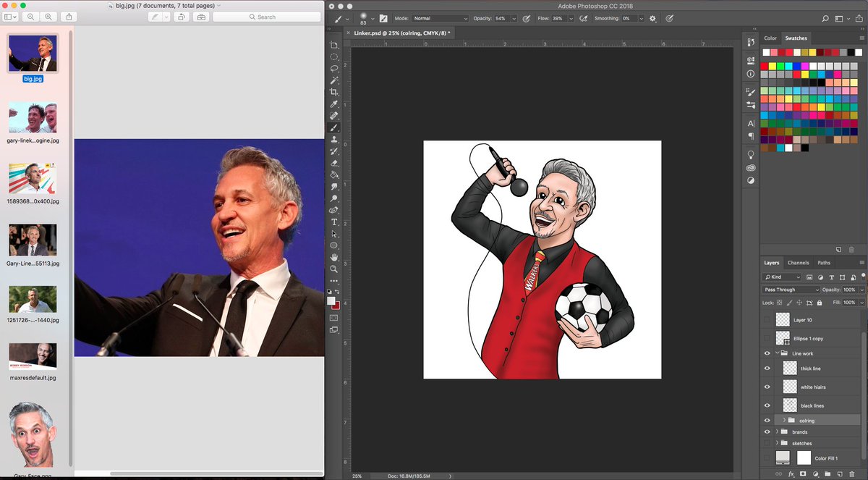This screenshot has height=480, width=868.
Task: Show the Ellipse 1 copy layer
Action: tap(767, 337)
